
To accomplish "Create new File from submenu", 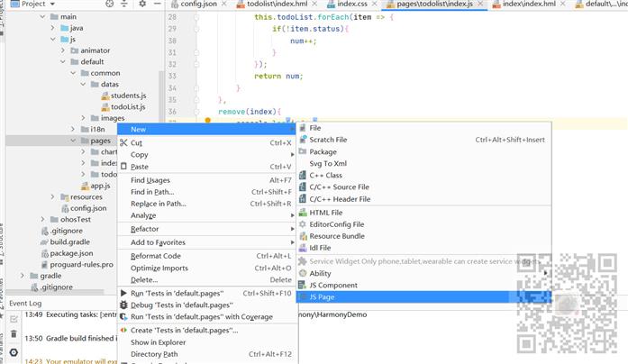I will [x=423, y=128].
